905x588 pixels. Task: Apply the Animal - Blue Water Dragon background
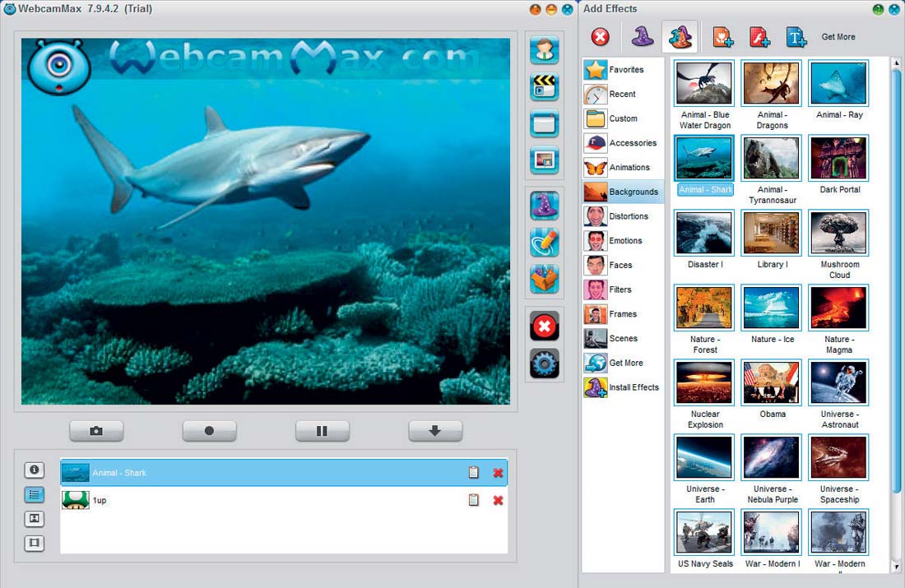click(704, 83)
